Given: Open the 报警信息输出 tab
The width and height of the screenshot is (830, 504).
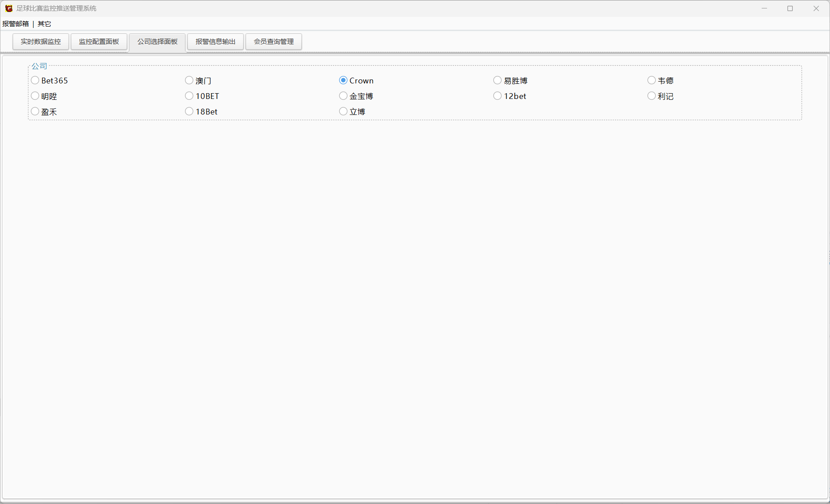Looking at the screenshot, I should click(x=216, y=42).
